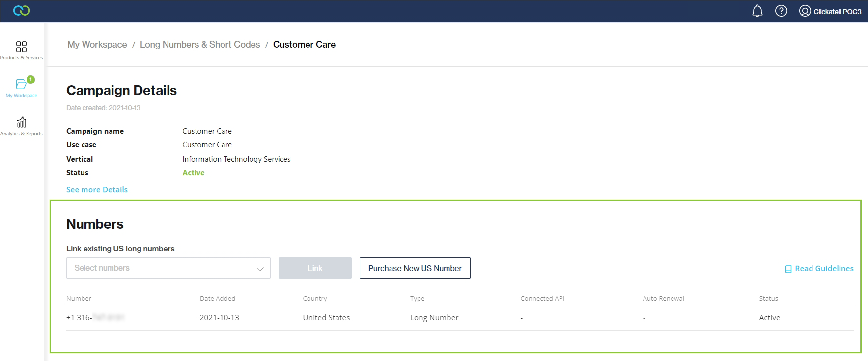
Task: Click the Date Added column header
Action: coord(217,299)
